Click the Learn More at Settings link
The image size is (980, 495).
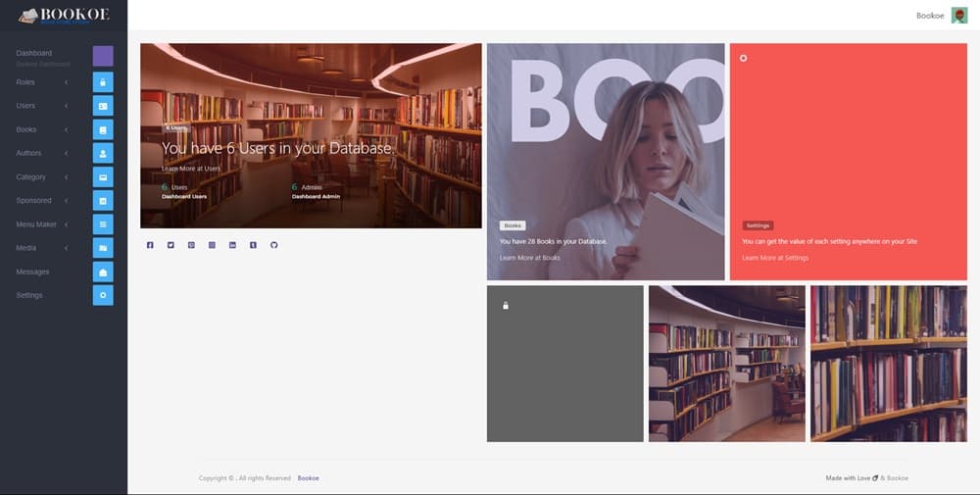tap(775, 258)
